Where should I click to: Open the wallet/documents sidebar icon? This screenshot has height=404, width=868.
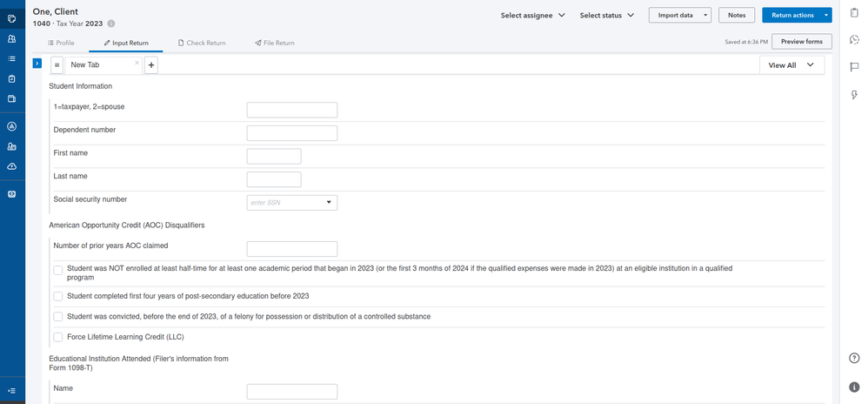pos(11,98)
